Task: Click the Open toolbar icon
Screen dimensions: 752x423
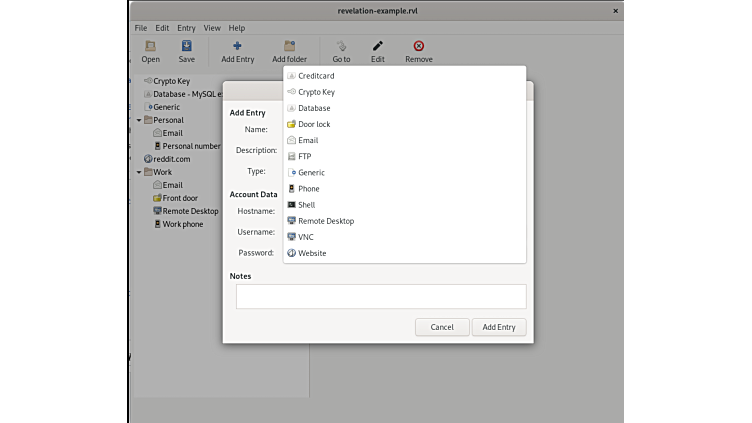Action: (150, 46)
